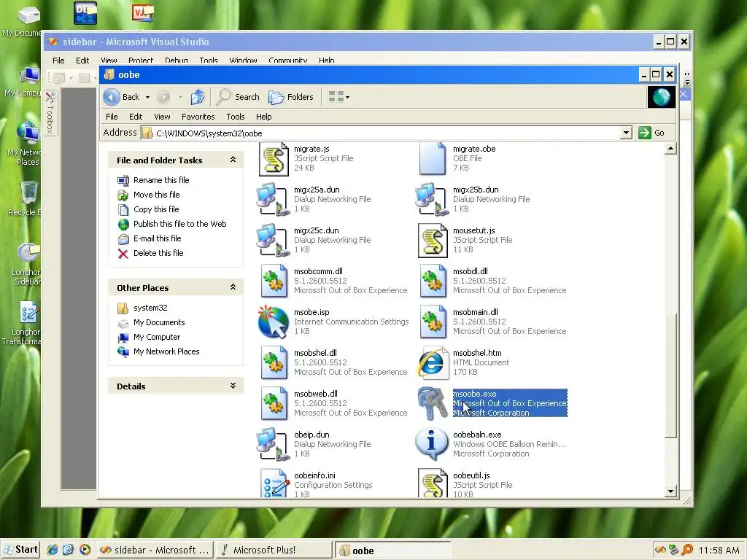
Task: Click the Delete this file red X icon
Action: [123, 253]
